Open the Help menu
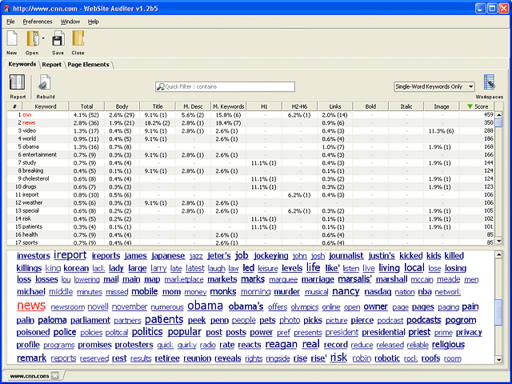This screenshot has width=512, height=384. click(93, 22)
